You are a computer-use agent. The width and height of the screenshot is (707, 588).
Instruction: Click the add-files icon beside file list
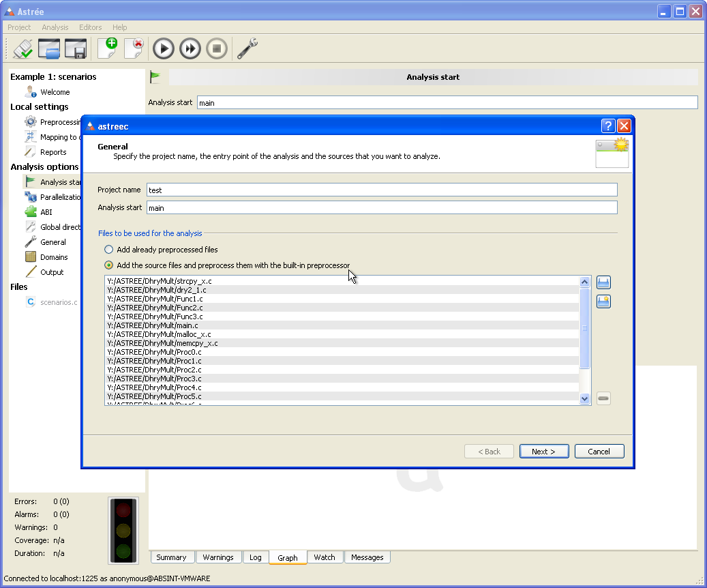click(x=603, y=283)
